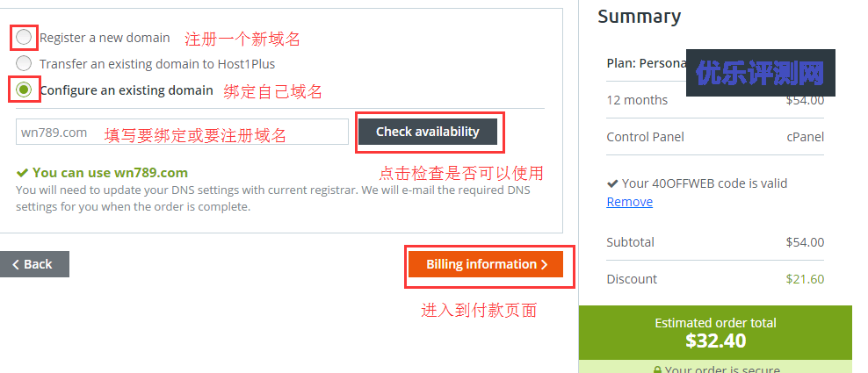Click the Remove coupon link

tap(629, 202)
